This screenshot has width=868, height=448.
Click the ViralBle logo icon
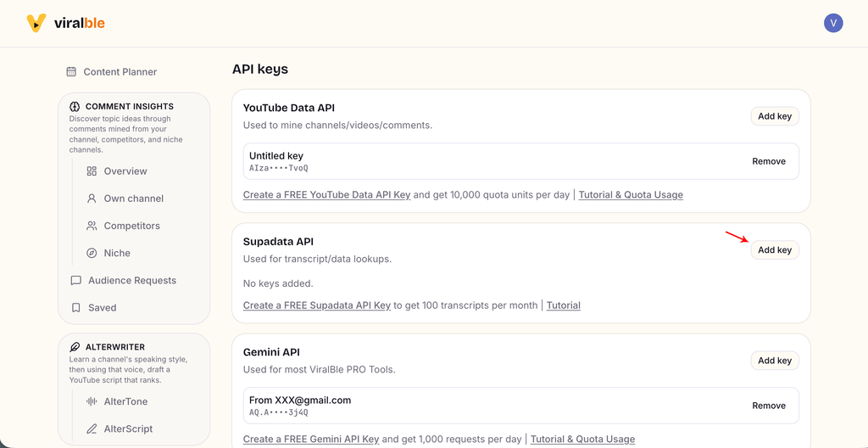point(36,23)
